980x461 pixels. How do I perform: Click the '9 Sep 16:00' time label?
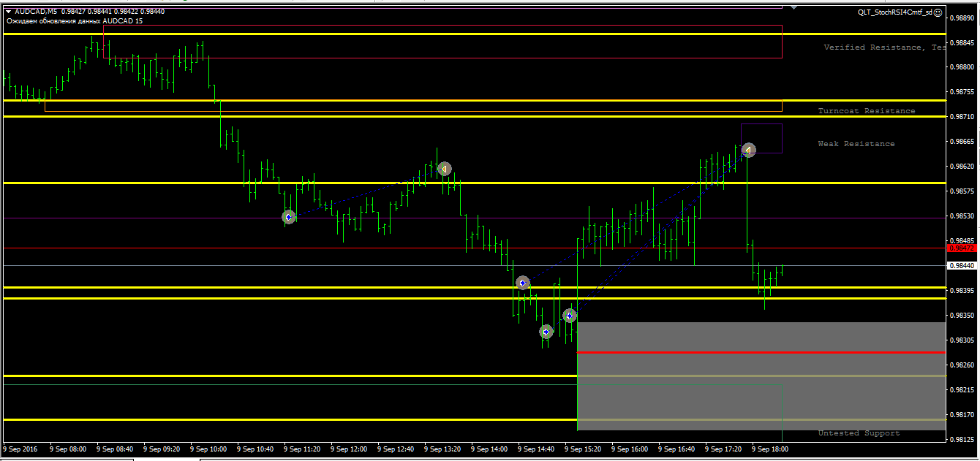click(630, 449)
